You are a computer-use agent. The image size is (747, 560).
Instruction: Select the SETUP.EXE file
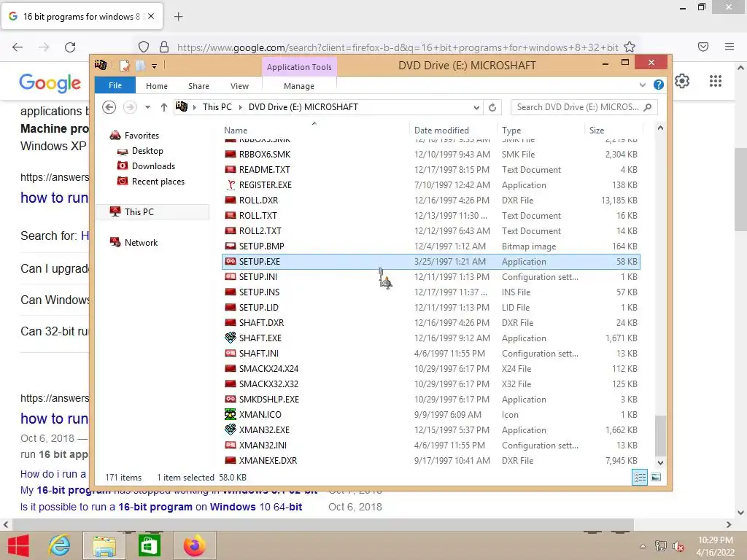[x=430, y=262]
